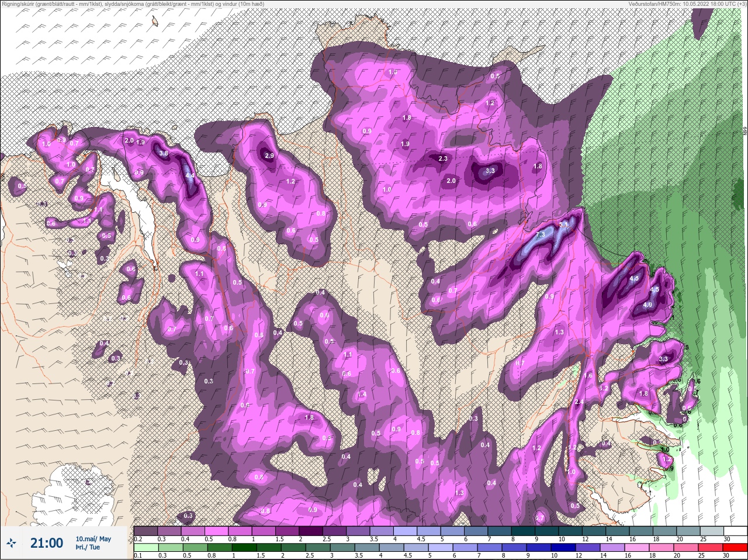Click the 21:00 forecast time label

tap(47, 543)
